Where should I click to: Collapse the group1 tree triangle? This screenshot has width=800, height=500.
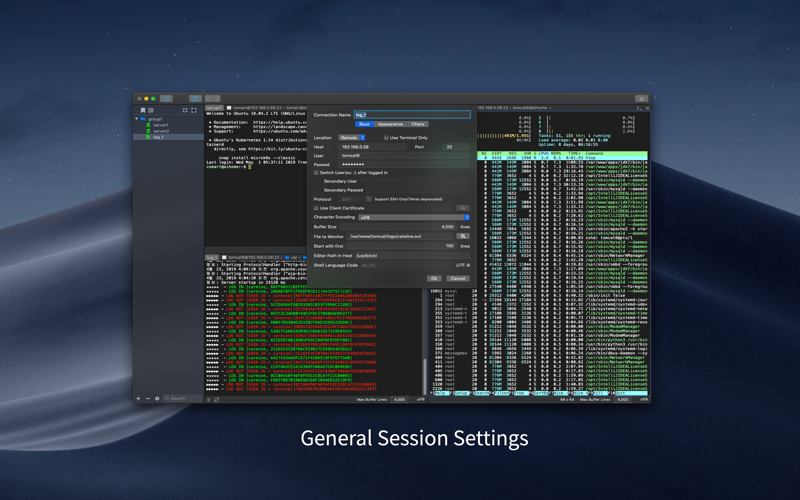pos(137,119)
